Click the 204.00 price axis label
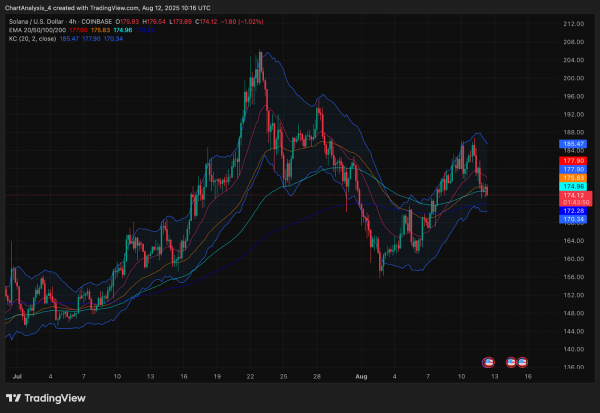The width and height of the screenshot is (600, 413). 574,60
